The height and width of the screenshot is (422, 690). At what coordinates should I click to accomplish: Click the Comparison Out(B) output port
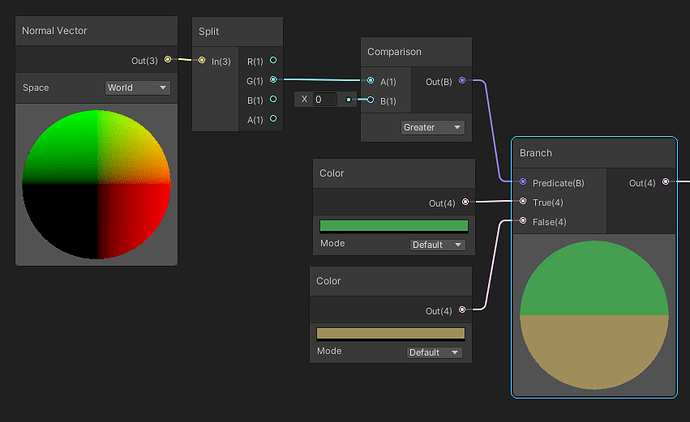tap(461, 81)
